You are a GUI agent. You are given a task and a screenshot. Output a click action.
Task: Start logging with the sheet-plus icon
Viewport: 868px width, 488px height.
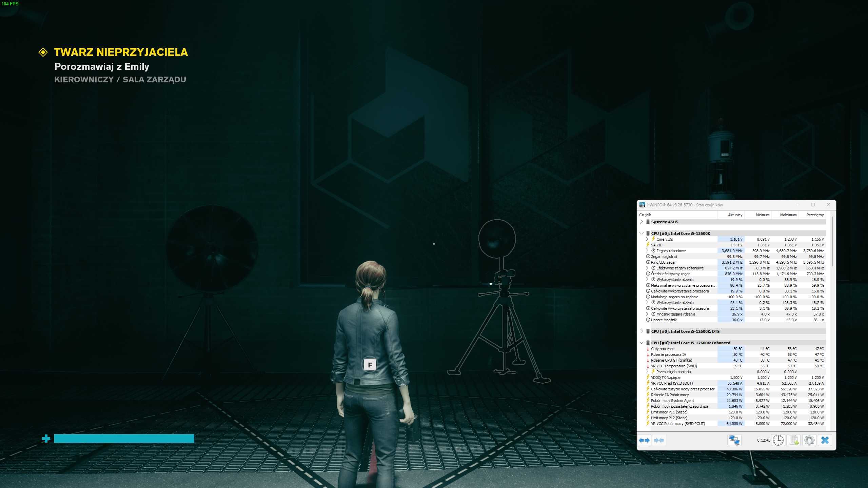794,440
